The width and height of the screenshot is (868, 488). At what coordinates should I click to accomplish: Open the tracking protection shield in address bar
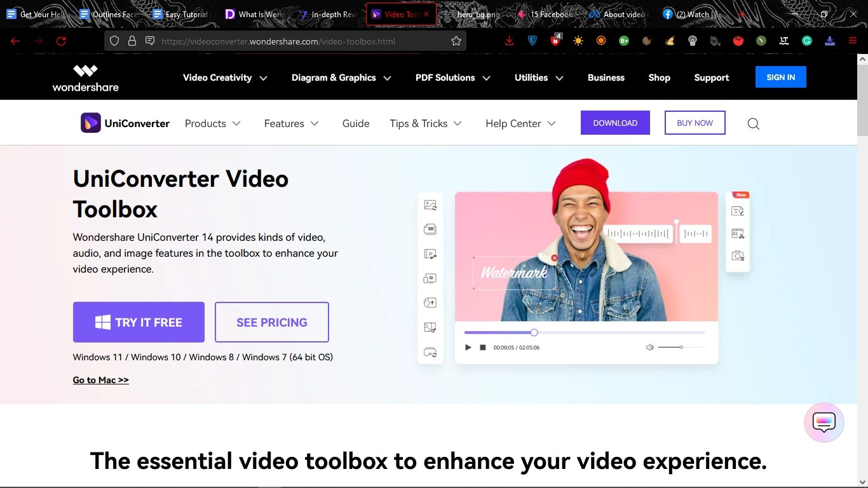click(114, 41)
